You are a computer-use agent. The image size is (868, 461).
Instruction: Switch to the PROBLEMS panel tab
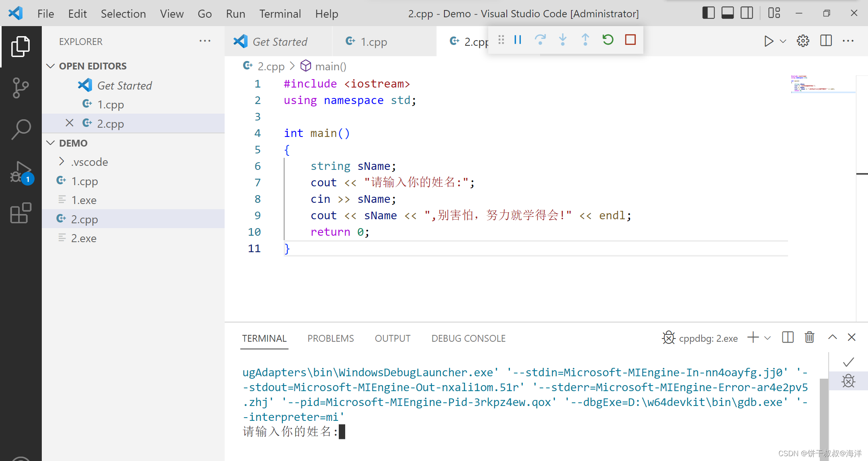(331, 339)
